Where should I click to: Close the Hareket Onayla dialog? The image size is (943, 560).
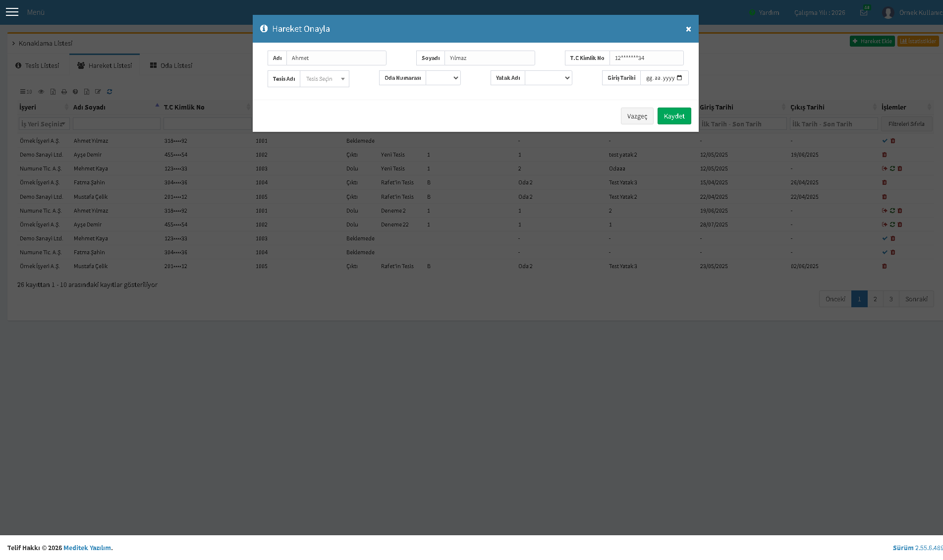coord(688,29)
